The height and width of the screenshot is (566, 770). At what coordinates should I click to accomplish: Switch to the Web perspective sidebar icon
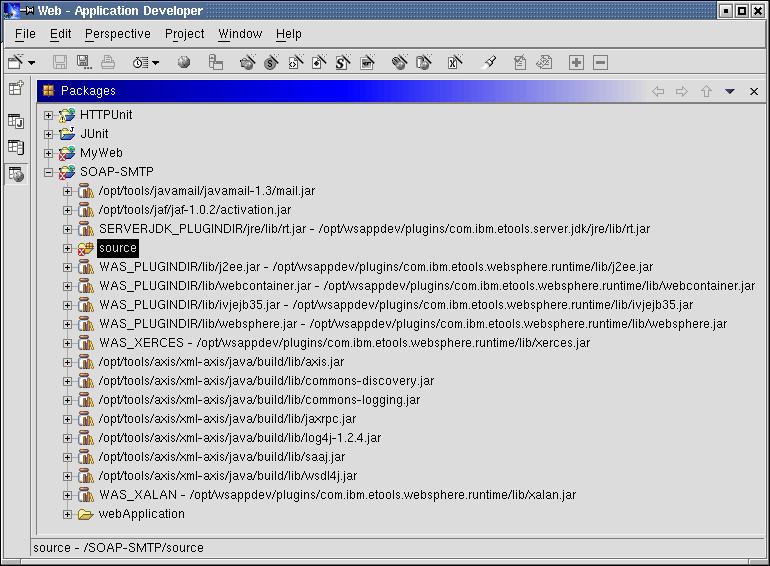pos(16,174)
